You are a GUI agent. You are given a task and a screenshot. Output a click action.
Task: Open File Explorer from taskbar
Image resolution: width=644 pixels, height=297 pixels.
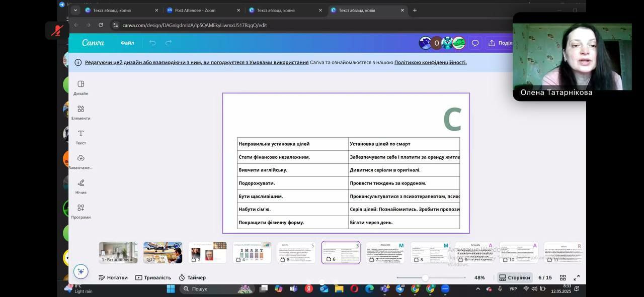pyautogui.click(x=339, y=289)
